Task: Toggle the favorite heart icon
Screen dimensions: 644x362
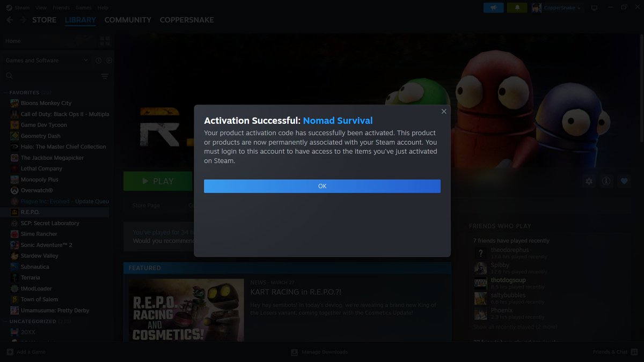Action: pos(624,181)
